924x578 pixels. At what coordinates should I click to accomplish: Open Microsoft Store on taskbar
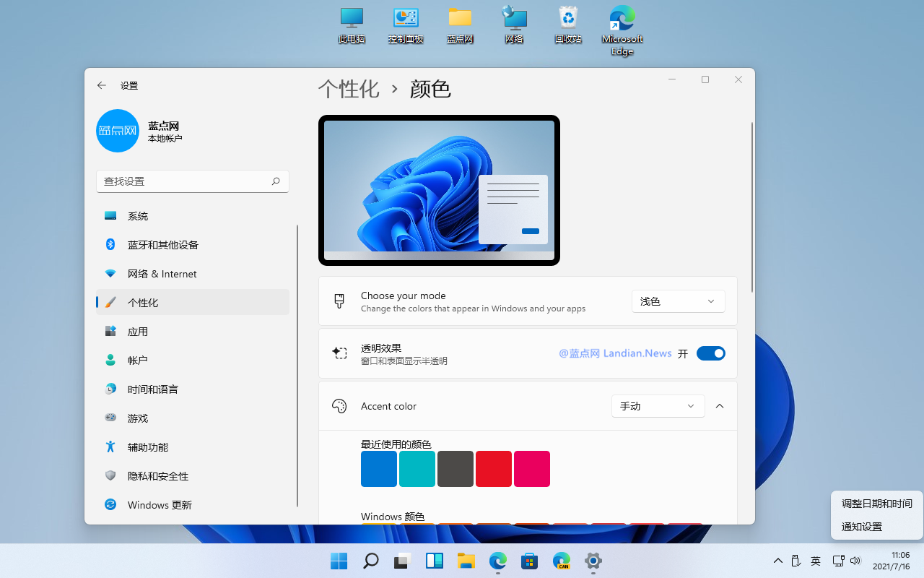coord(529,561)
